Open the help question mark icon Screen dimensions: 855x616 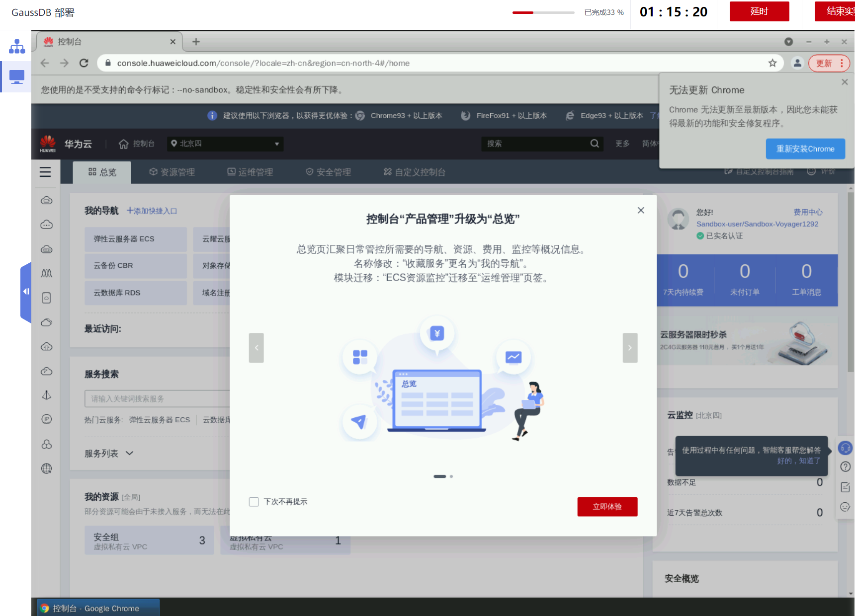click(x=845, y=466)
